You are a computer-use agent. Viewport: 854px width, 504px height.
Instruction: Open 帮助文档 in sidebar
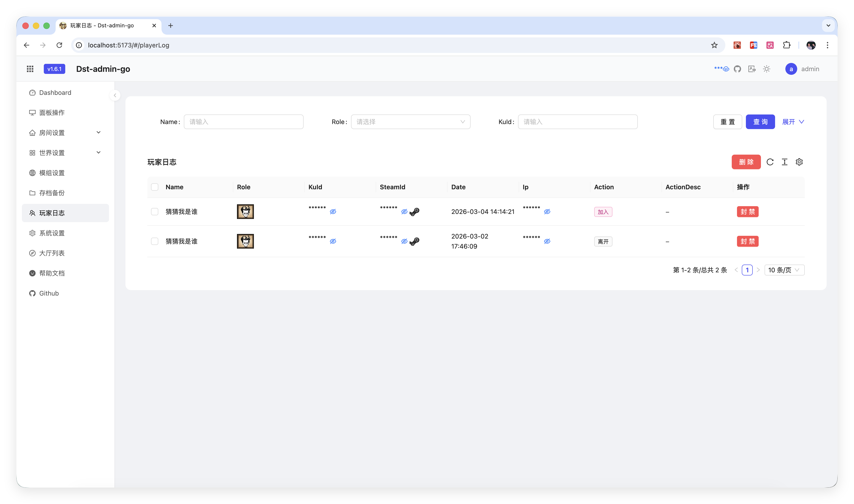point(65,273)
